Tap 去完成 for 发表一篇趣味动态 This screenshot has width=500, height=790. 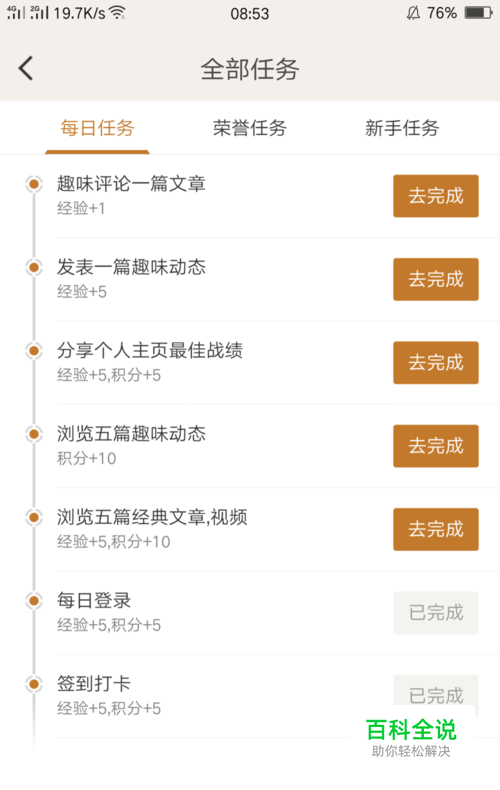(436, 279)
